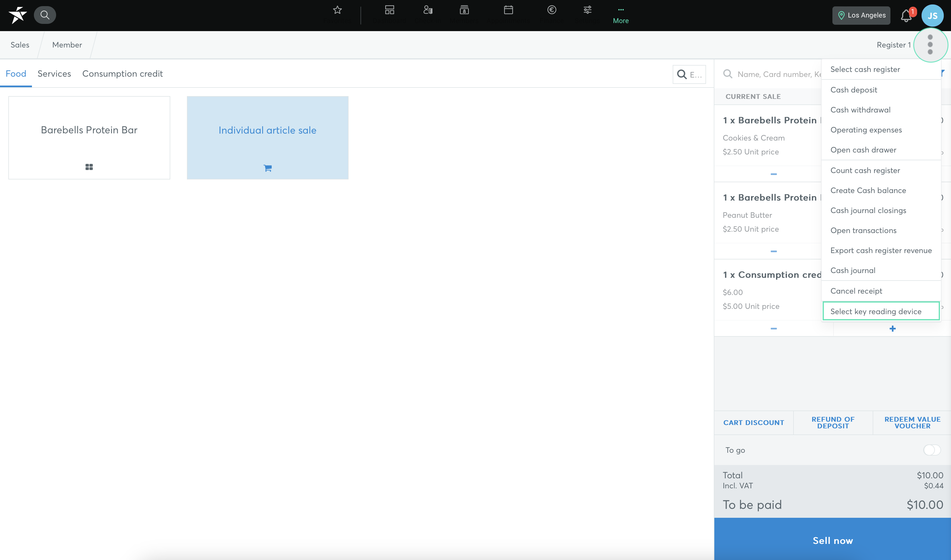The height and width of the screenshot is (560, 951).
Task: Click the To be paid $10.00 amount
Action: pos(925,505)
